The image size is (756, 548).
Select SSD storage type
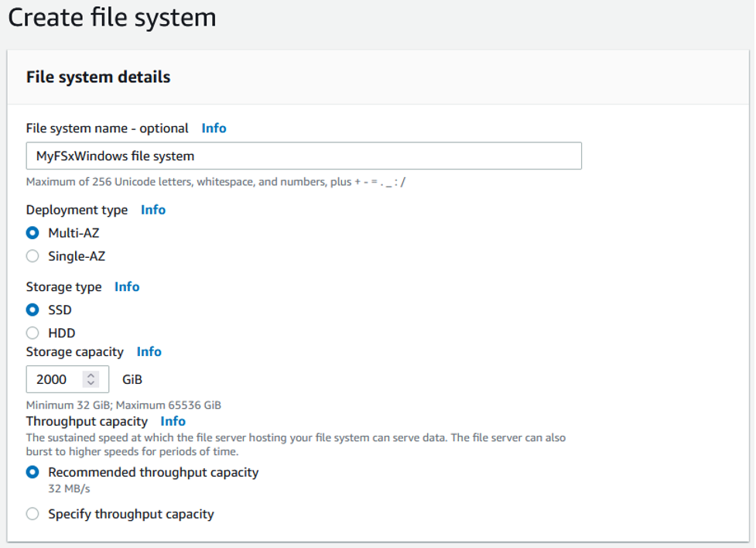tap(32, 310)
